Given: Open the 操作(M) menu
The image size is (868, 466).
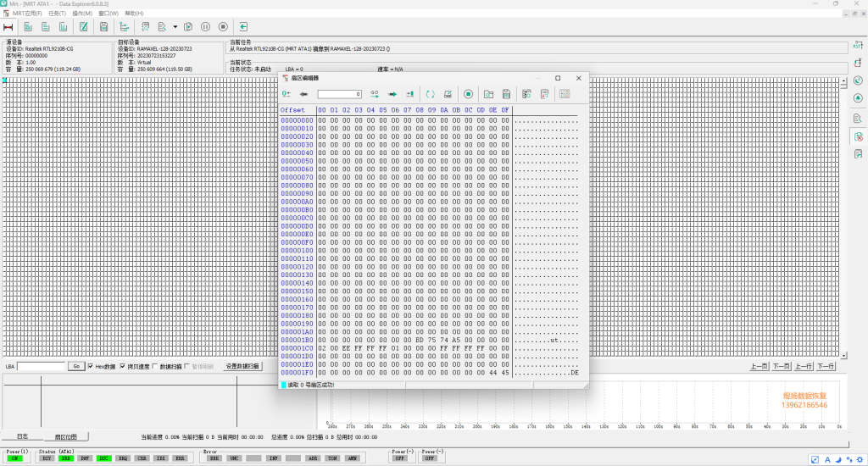Looking at the screenshot, I should [82, 14].
